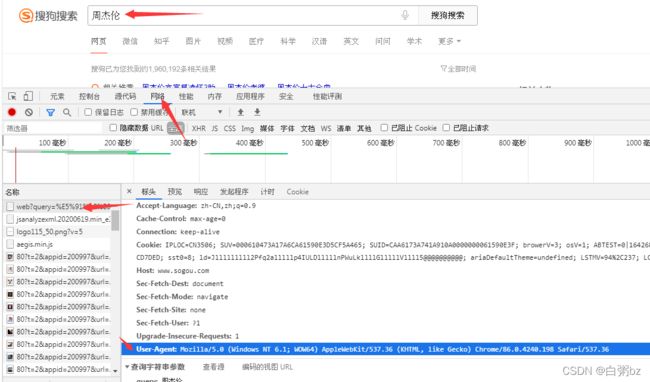The height and width of the screenshot is (382, 650).
Task: Select the web?query= request row
Action: click(x=58, y=206)
